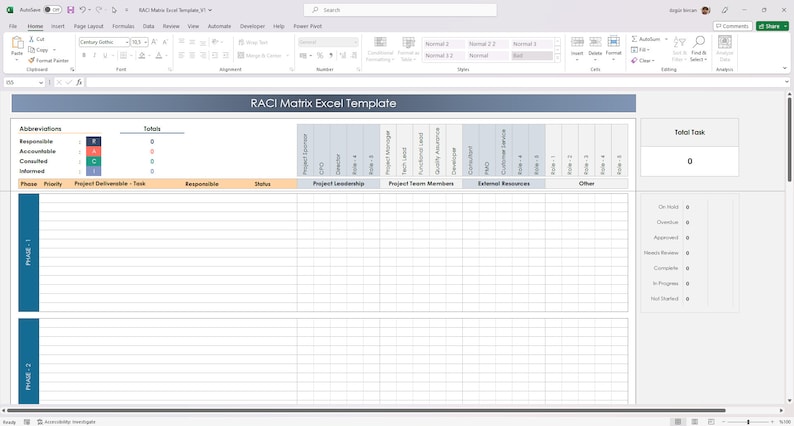The height and width of the screenshot is (426, 794).
Task: Open the File menu
Action: (x=13, y=26)
